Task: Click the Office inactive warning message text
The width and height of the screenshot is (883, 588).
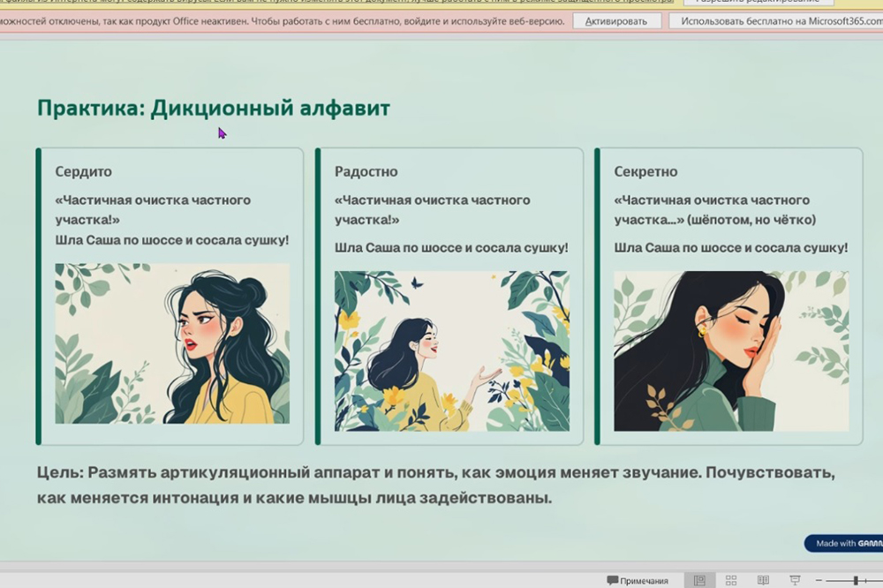Action: click(283, 21)
